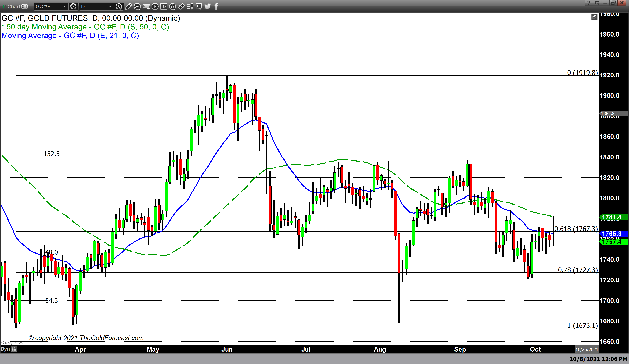Expand the D interval dropdown
The image size is (629, 364).
(x=110, y=6)
